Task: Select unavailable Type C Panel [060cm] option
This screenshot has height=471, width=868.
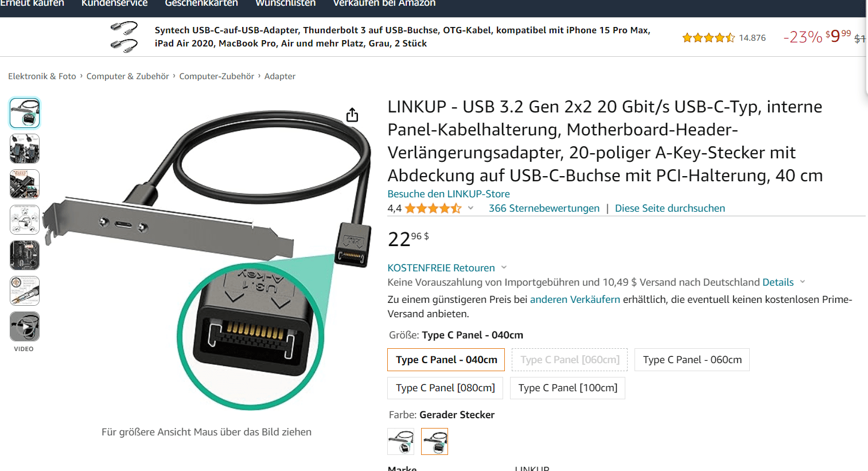Action: [x=570, y=360]
